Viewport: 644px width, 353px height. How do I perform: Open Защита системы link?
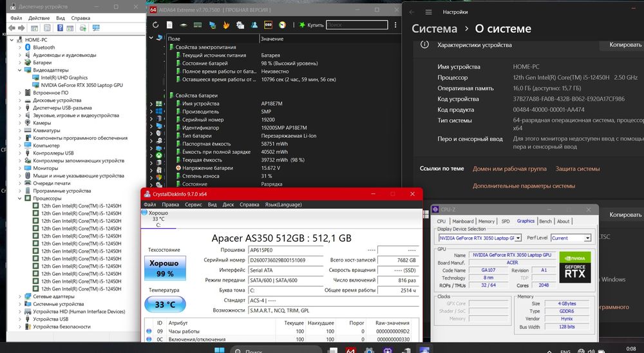coord(578,169)
